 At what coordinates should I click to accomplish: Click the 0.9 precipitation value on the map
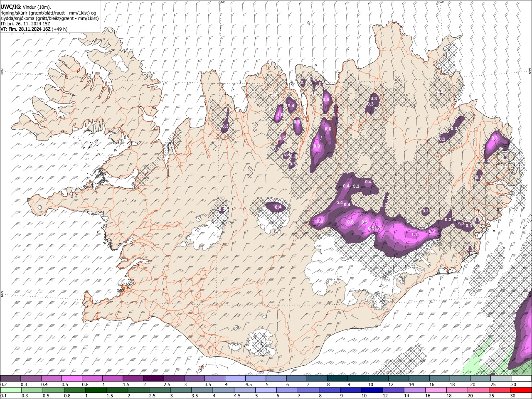click(317, 146)
